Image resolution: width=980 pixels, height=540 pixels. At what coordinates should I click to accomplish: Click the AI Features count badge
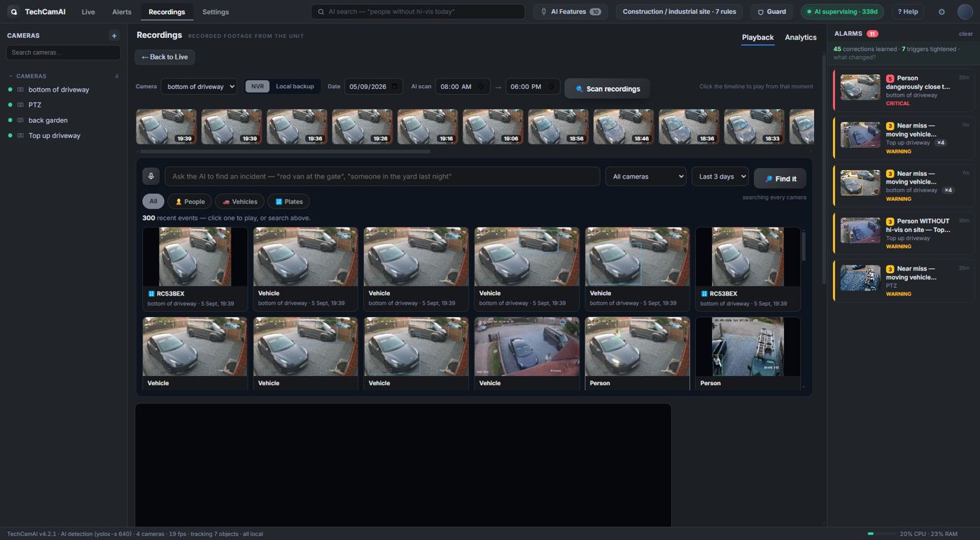595,12
